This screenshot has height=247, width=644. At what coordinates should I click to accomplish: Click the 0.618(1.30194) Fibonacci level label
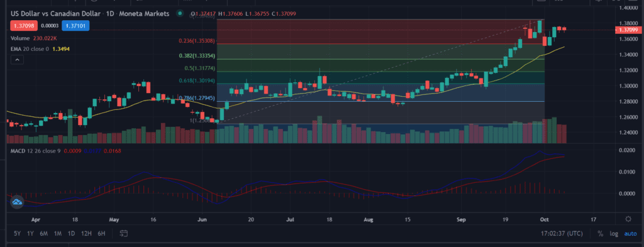[197, 80]
